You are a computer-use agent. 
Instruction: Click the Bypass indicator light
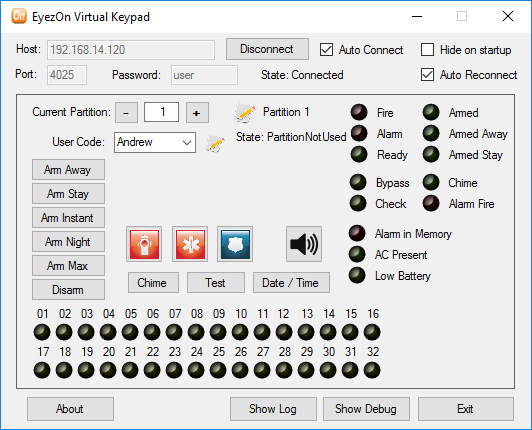click(358, 183)
